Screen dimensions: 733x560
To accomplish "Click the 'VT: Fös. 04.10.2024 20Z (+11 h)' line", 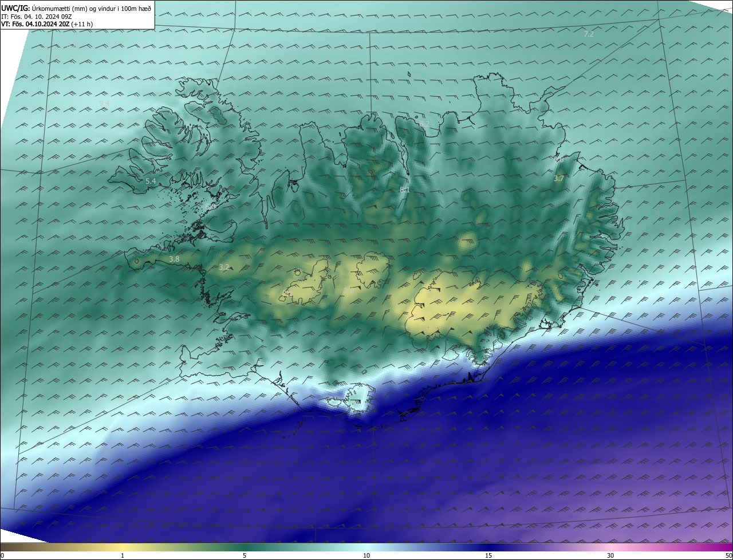I will pos(47,24).
